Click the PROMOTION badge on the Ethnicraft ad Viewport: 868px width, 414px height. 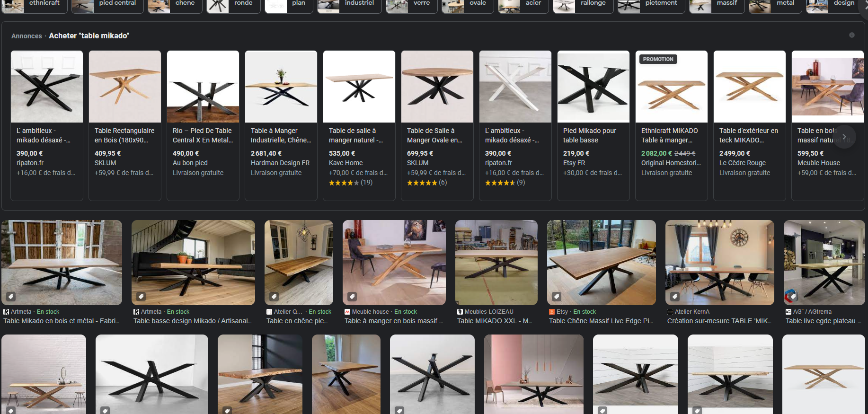[x=658, y=59]
